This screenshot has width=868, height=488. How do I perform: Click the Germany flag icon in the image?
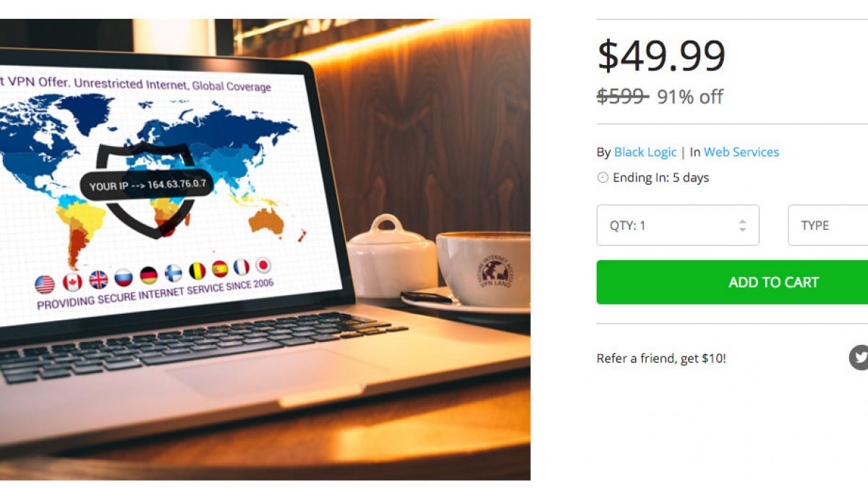(149, 275)
